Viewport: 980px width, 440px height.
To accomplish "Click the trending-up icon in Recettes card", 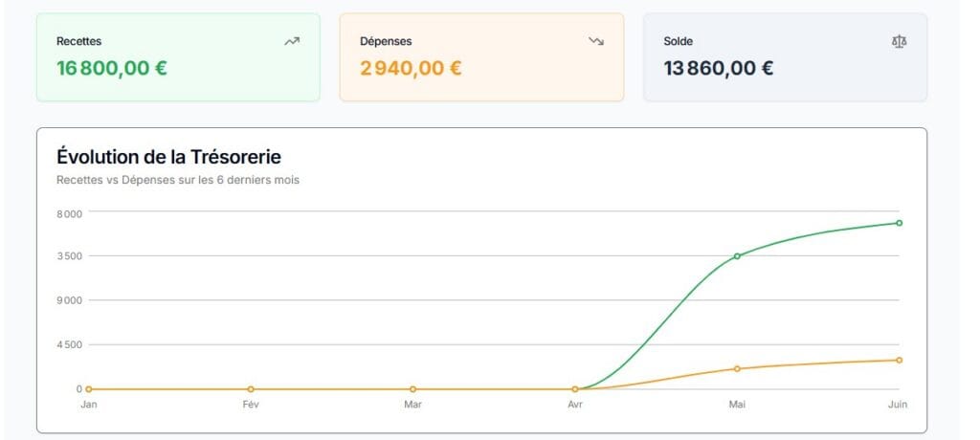I will coord(292,41).
